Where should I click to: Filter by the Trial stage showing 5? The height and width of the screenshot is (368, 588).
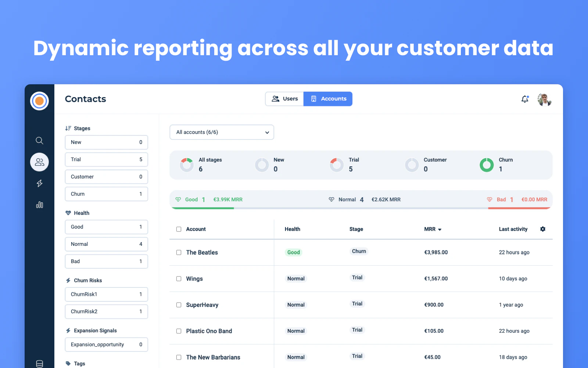point(106,159)
